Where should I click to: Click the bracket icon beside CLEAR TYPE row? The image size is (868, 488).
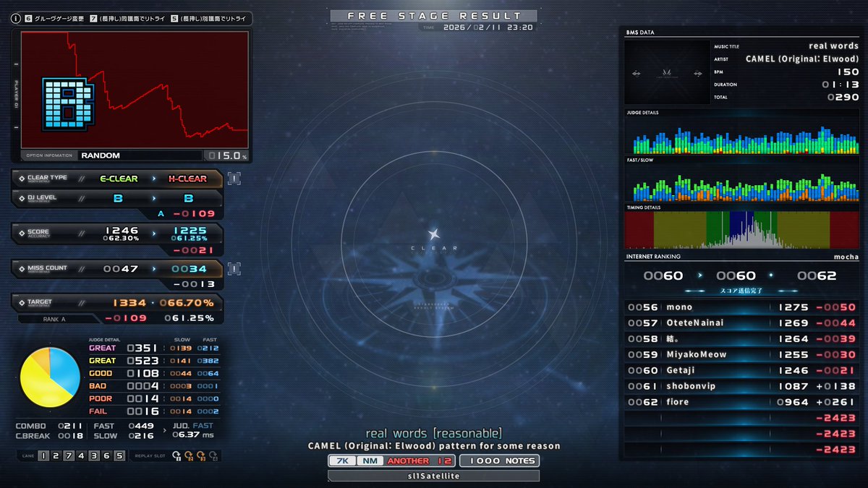233,177
